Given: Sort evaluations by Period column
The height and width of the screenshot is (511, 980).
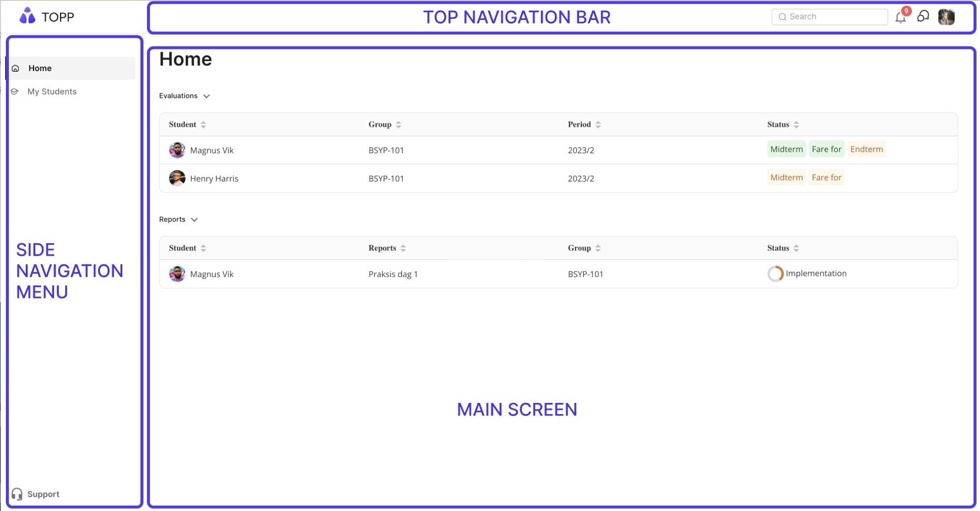Looking at the screenshot, I should [598, 125].
